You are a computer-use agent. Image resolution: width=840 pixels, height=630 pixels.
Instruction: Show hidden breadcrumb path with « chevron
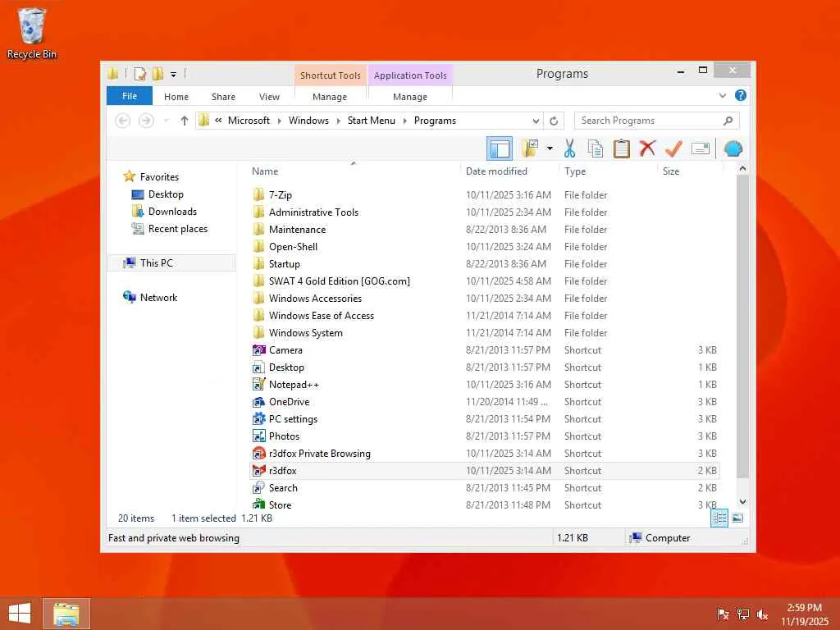pyautogui.click(x=218, y=121)
